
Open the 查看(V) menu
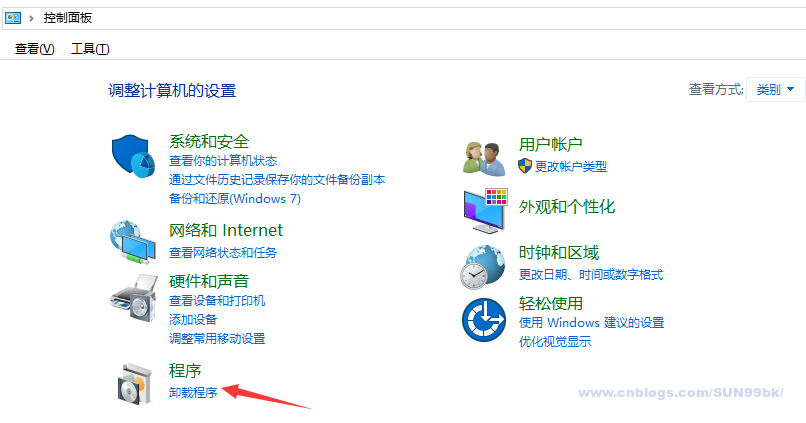[x=34, y=49]
